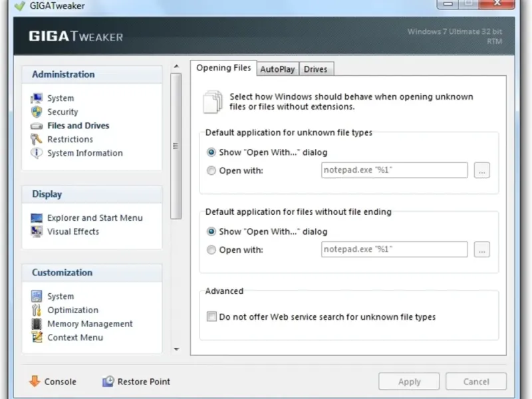Create a Restore Point
532x399 pixels.
pos(144,382)
